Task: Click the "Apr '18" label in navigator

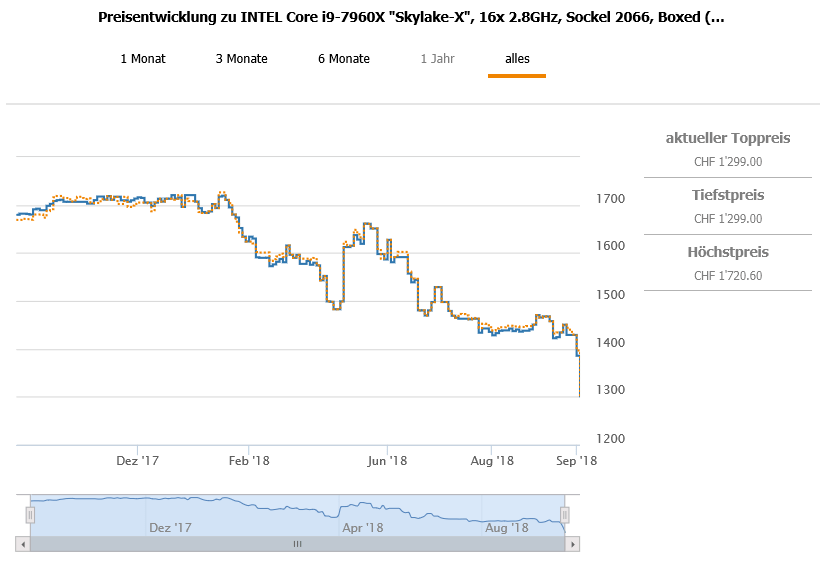Action: click(362, 527)
